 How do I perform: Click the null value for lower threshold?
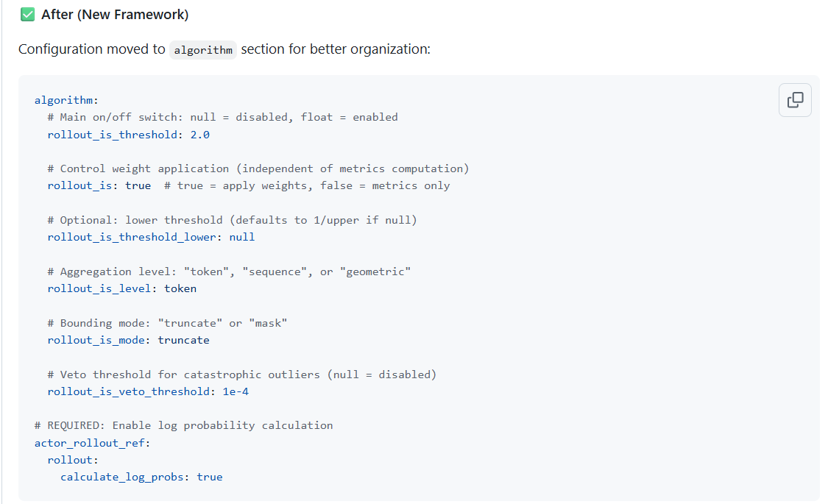pos(242,237)
